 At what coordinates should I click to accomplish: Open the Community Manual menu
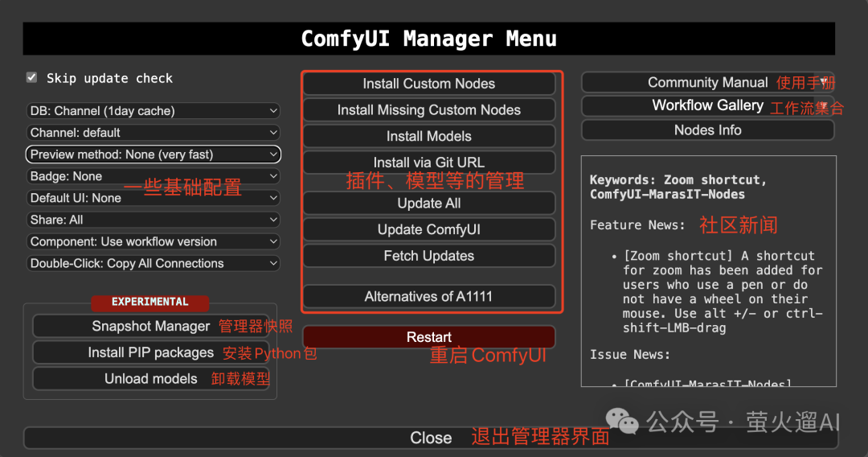707,83
